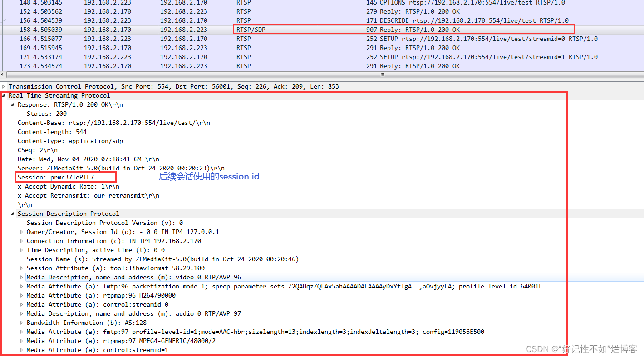Select Session Name (s): Streamed by ZLMediaKit line
Screen dimensions: 644x358
coord(162,259)
